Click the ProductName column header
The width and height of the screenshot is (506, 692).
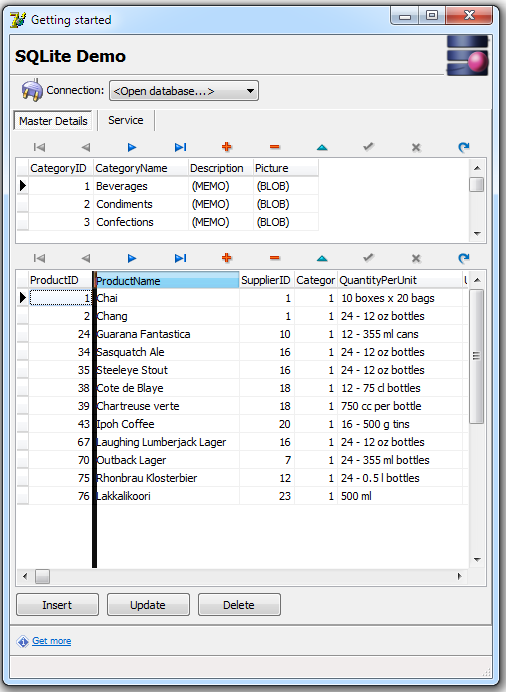tap(167, 280)
